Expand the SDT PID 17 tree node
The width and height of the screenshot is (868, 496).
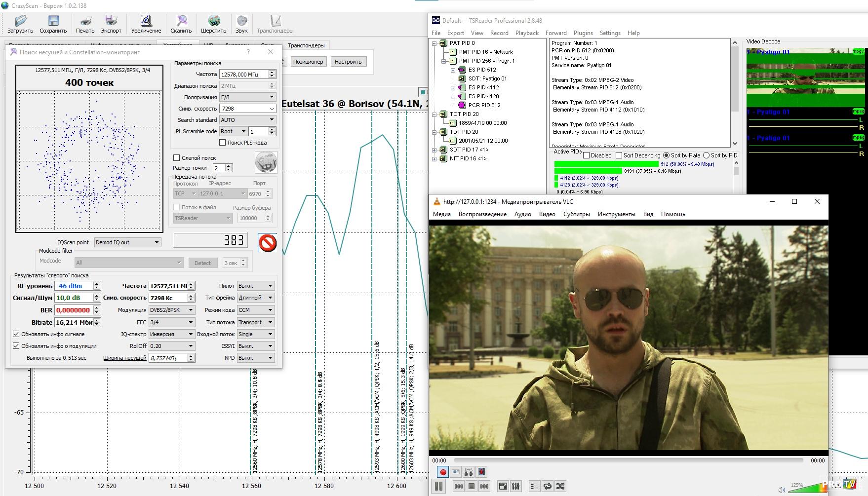(434, 150)
